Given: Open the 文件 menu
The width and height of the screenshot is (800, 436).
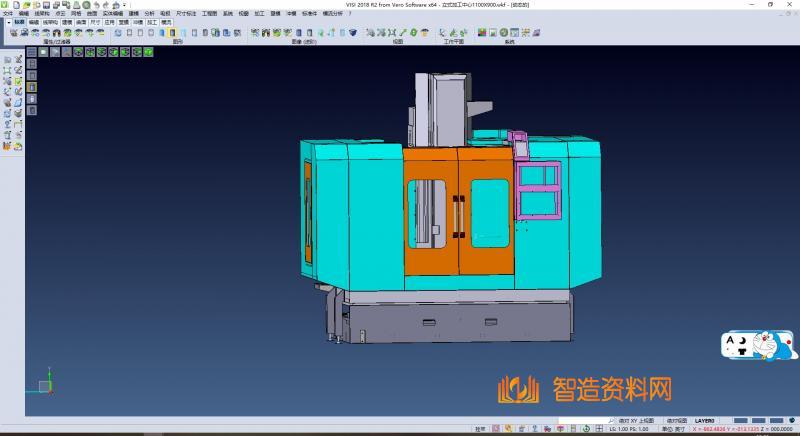Looking at the screenshot, I should (7, 13).
